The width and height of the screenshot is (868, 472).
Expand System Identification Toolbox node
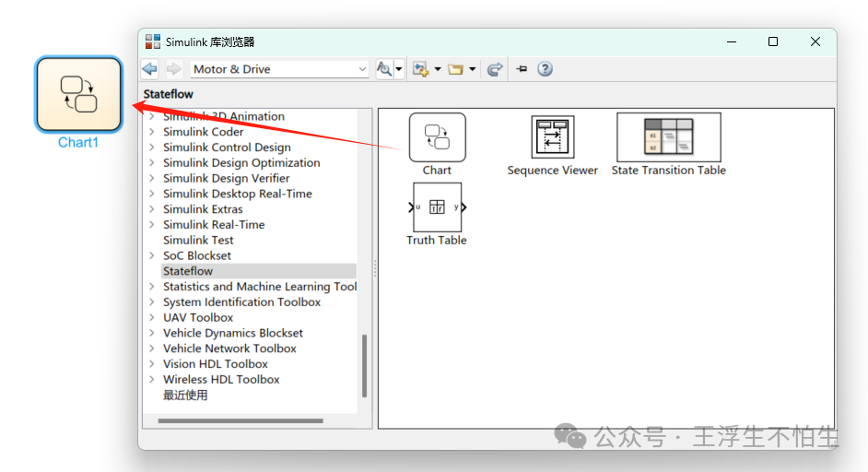[152, 302]
